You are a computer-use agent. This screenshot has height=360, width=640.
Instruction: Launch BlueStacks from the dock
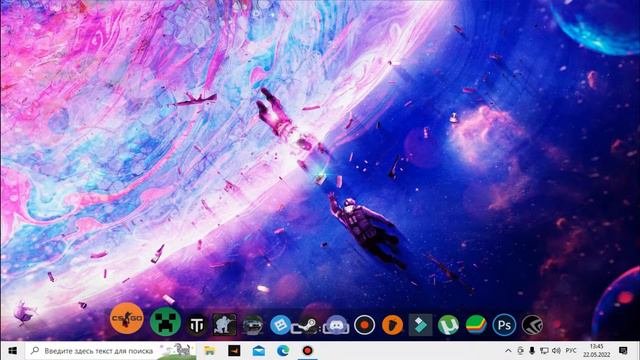pyautogui.click(x=476, y=325)
